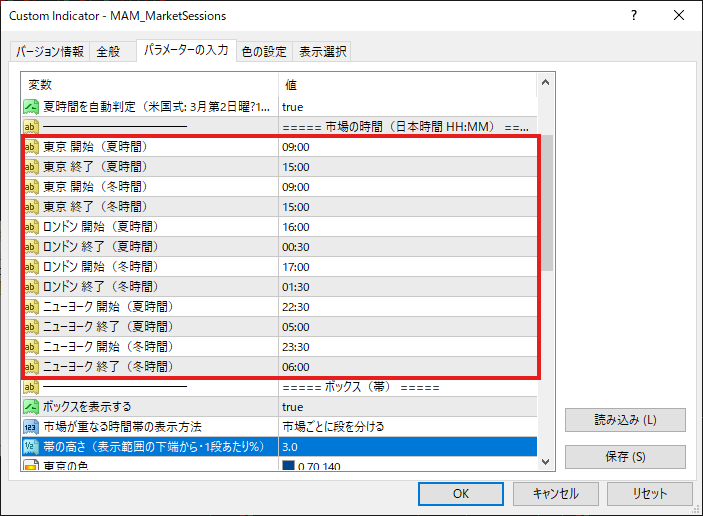Click the 123 enum icon beside 市場が重なる時間帯の表示方法

[x=31, y=427]
